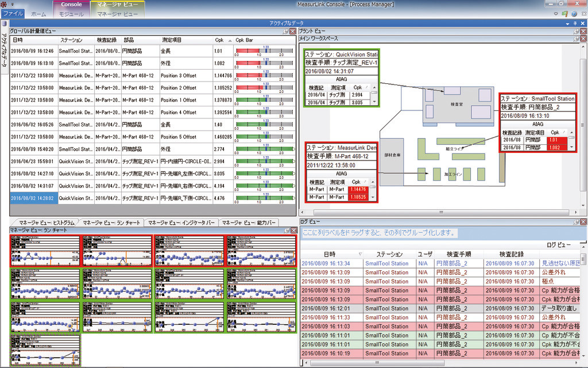
Task: Click workspace horizontal scrollbar
Action: (440, 212)
